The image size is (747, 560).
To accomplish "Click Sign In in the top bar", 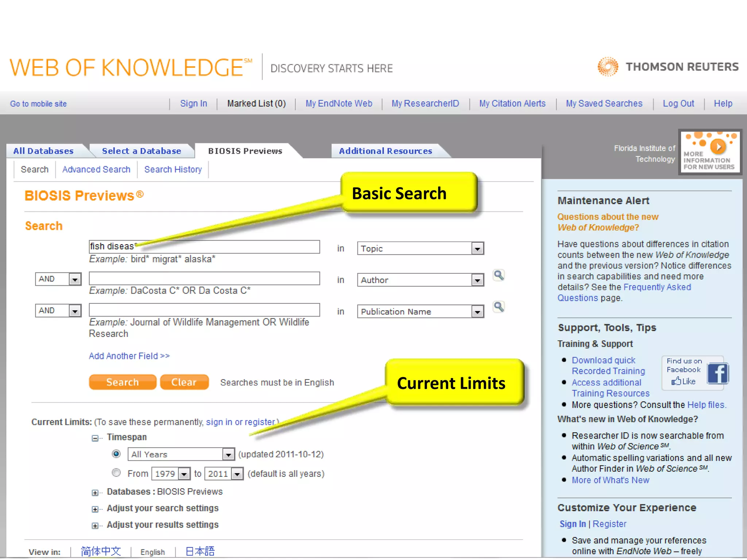I will tap(194, 104).
